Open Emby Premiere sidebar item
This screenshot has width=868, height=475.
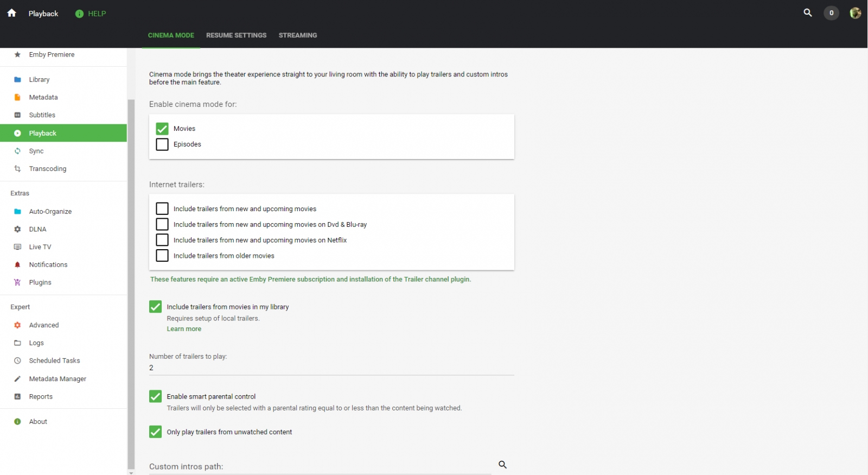coord(63,55)
